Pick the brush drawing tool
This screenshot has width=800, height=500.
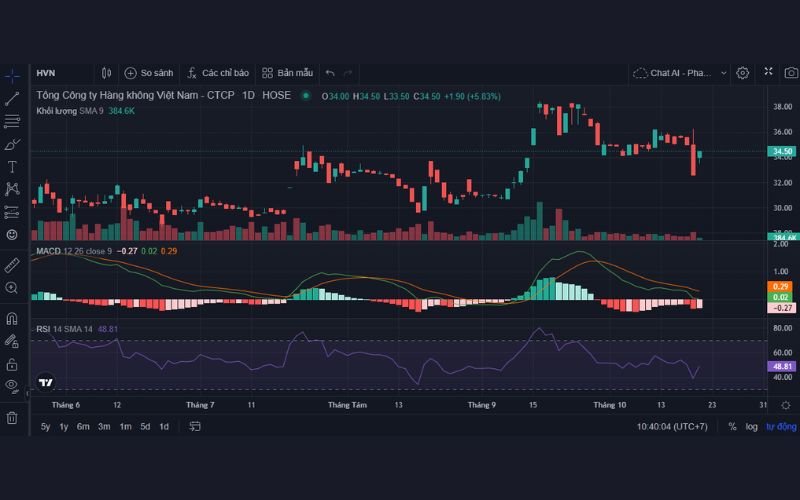click(12, 144)
